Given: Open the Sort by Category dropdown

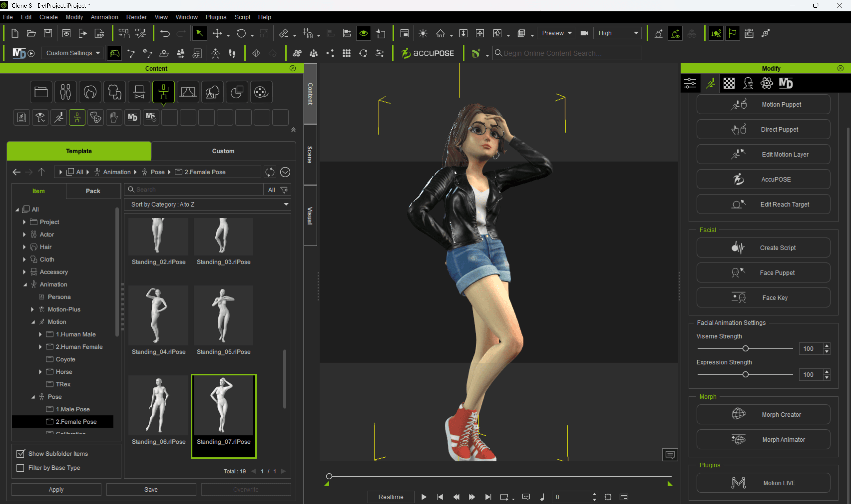Looking at the screenshot, I should (x=207, y=204).
